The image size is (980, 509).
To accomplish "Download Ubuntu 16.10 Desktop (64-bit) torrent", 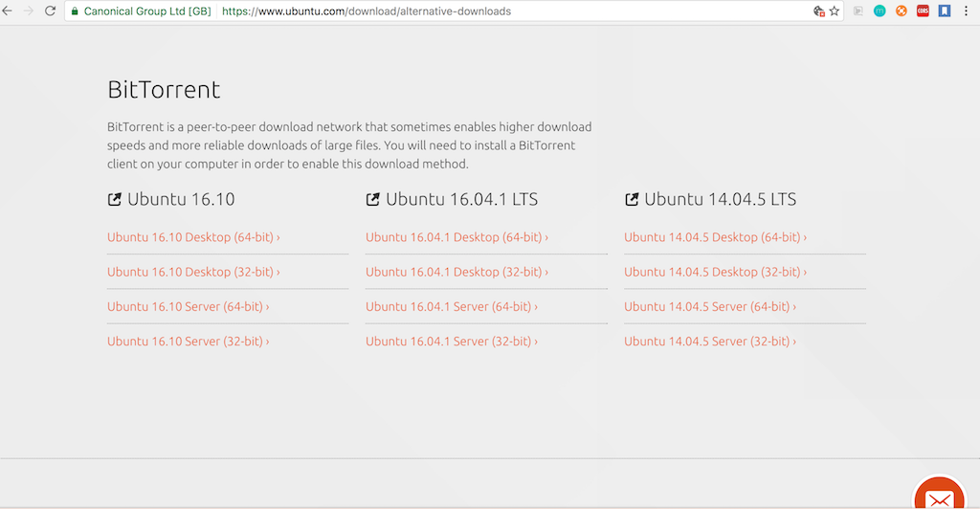I will click(192, 237).
